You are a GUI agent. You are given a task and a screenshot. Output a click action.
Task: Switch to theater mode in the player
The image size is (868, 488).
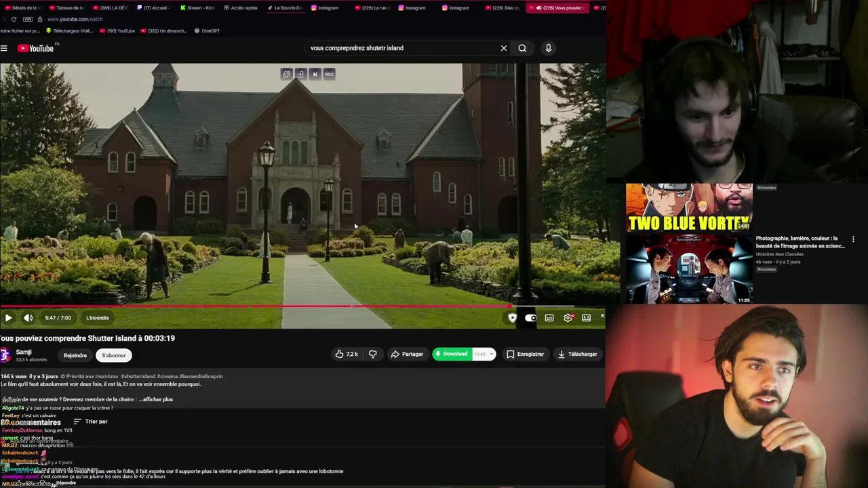[587, 318]
